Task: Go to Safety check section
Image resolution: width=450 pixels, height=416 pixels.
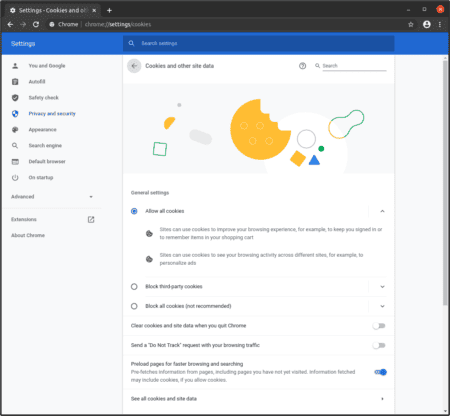Action: coord(43,98)
